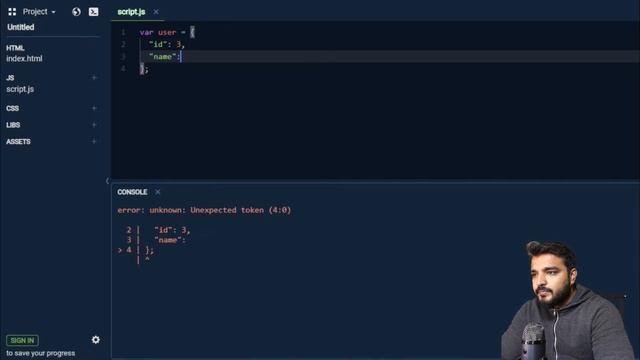Add a new JS file
The image size is (640, 360).
click(94, 78)
